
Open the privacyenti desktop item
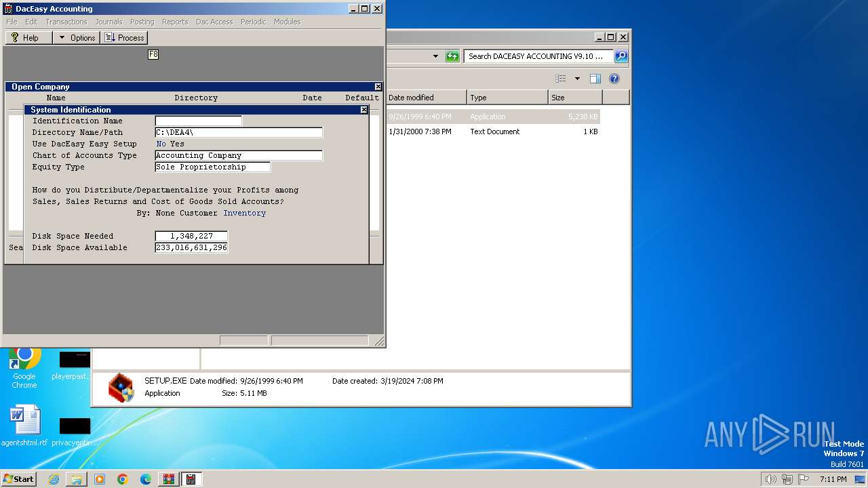pyautogui.click(x=74, y=432)
